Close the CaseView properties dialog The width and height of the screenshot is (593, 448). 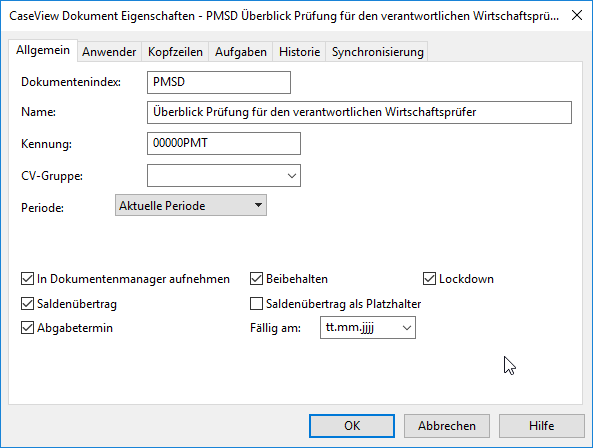pos(577,16)
